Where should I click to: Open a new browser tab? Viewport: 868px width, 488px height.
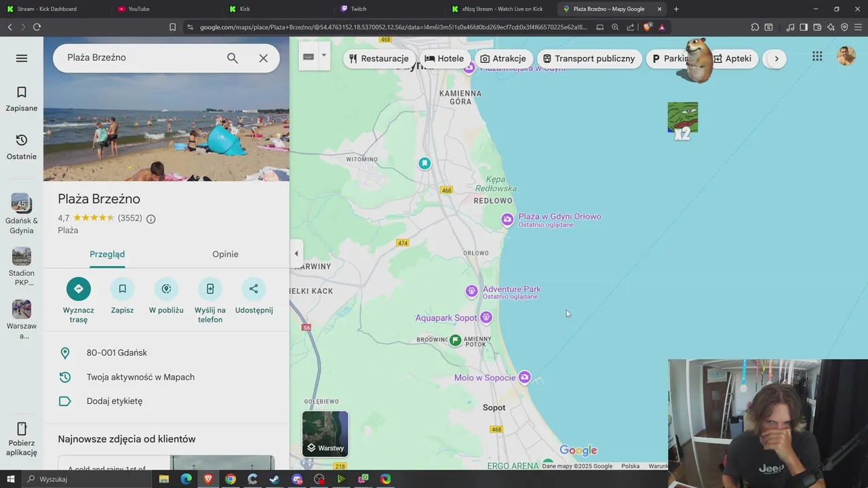click(676, 9)
